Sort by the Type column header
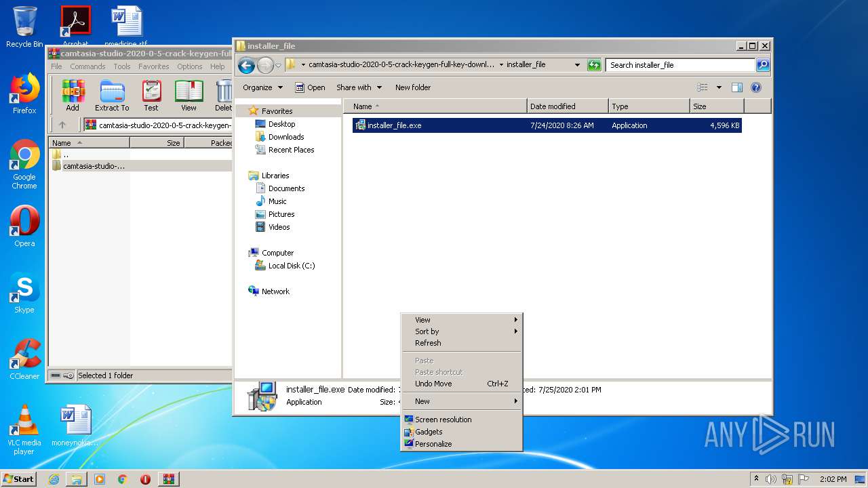Viewport: 868px width, 488px height. pos(649,106)
